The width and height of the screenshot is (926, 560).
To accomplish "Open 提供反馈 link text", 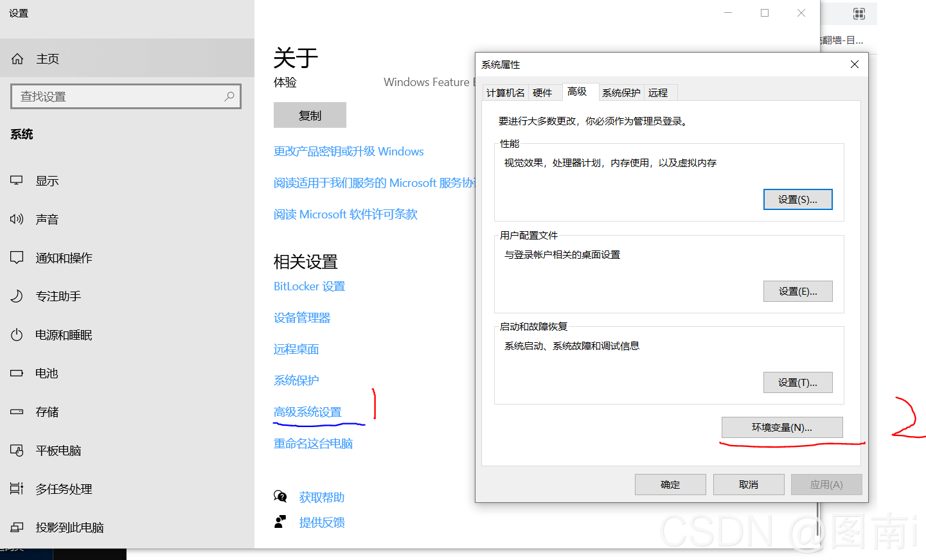I will (x=322, y=523).
